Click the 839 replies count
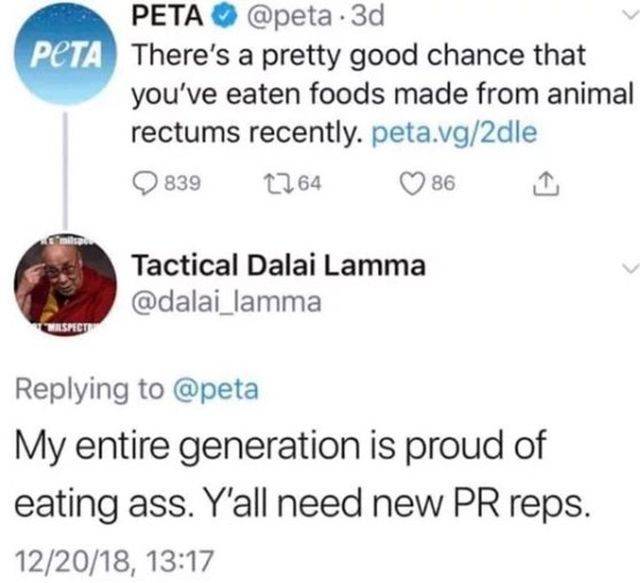 182,184
